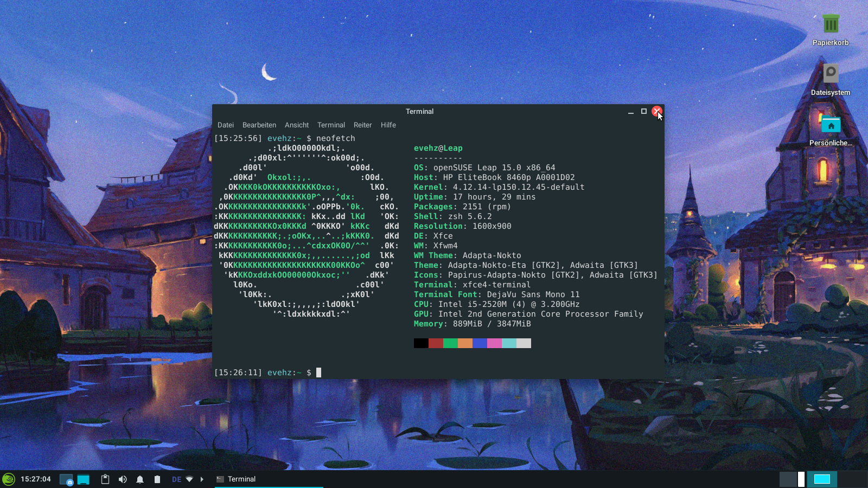The height and width of the screenshot is (488, 868).
Task: Click the "DejaVu Sans Mono 11" font text
Action: 533,295
